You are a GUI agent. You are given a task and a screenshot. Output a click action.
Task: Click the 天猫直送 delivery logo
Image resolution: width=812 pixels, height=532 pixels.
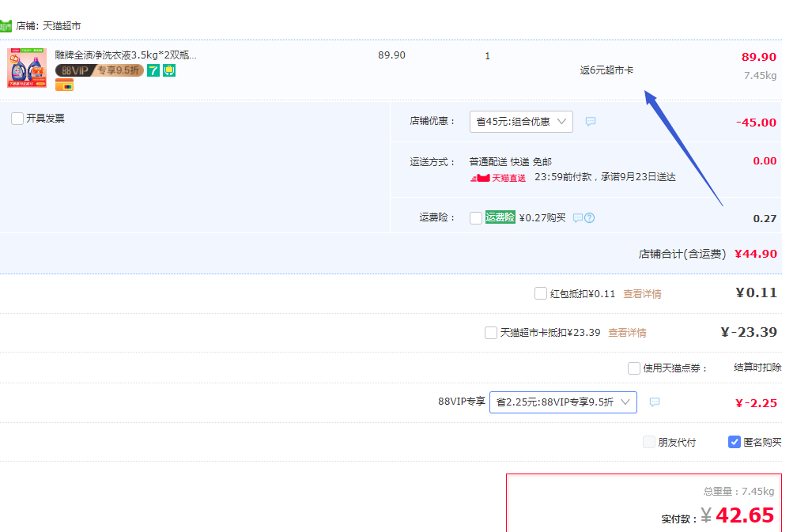(497, 178)
